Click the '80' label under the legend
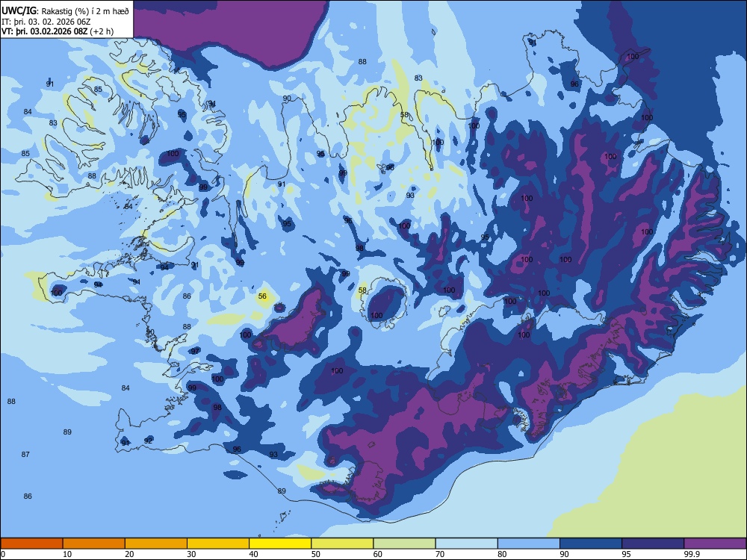This screenshot has height=560, width=747. coord(502,554)
